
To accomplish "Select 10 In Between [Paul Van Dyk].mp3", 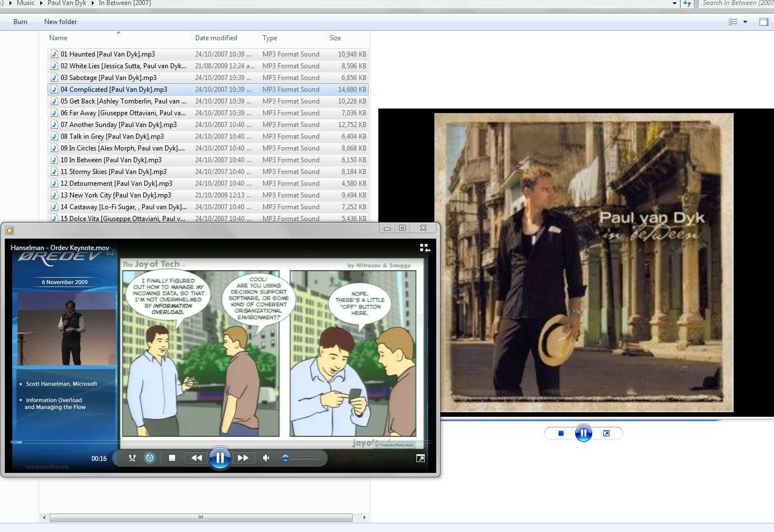I will pyautogui.click(x=111, y=160).
